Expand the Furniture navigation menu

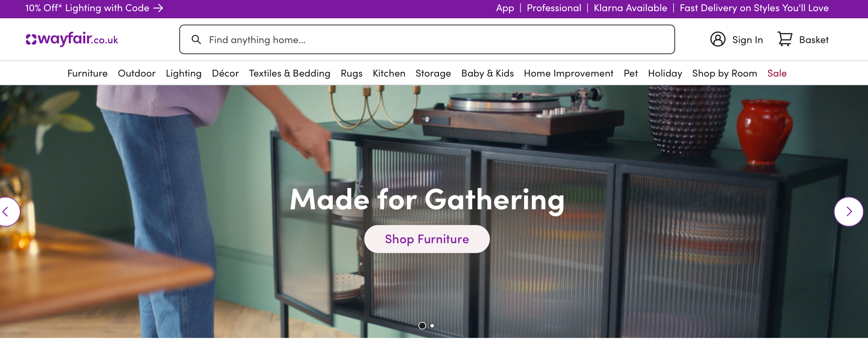pos(87,73)
